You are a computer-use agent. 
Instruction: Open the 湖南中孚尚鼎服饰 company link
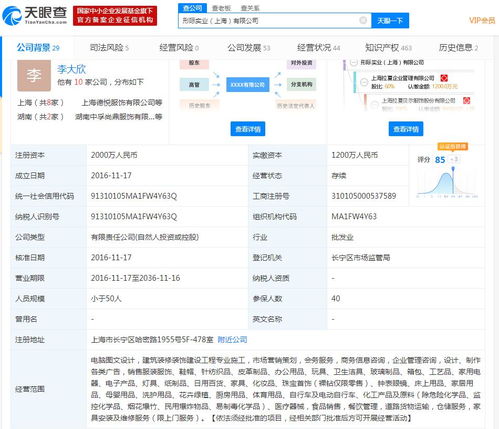coord(118,117)
